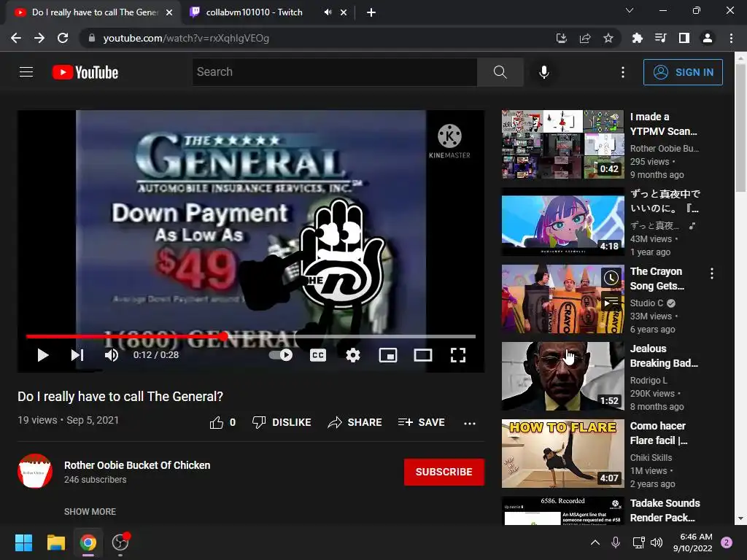Open options menu for The Crayon Song
Image resolution: width=747 pixels, height=560 pixels.
tap(712, 273)
